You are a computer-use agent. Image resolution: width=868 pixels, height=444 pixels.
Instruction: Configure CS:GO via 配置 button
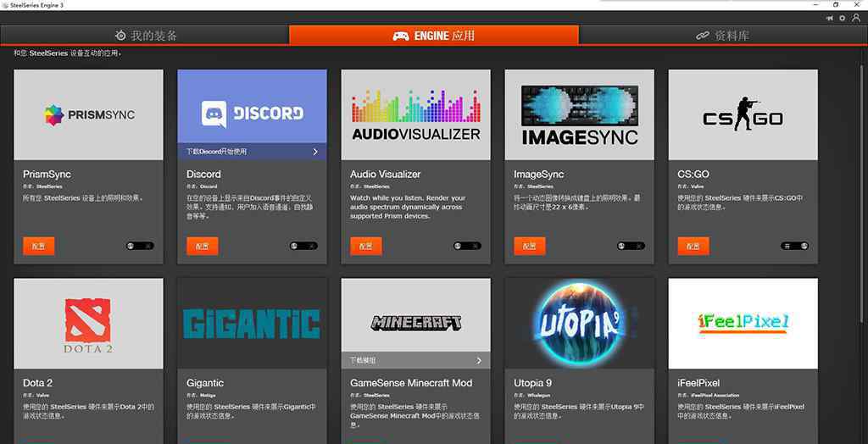pos(693,246)
